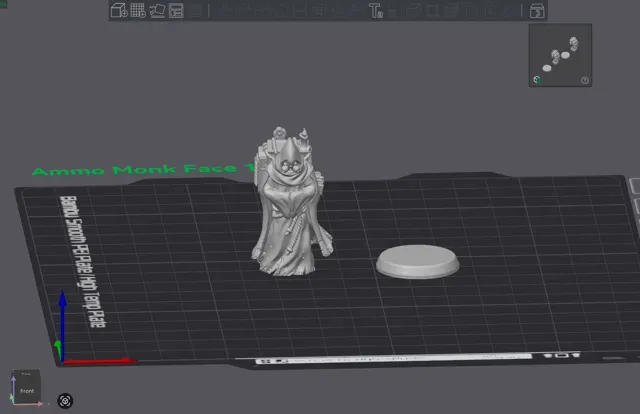Click the Add model cube icon

coord(119,11)
